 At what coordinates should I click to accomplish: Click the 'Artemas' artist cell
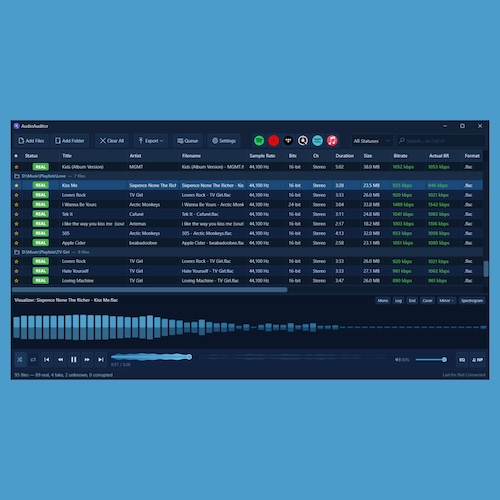pyautogui.click(x=138, y=224)
